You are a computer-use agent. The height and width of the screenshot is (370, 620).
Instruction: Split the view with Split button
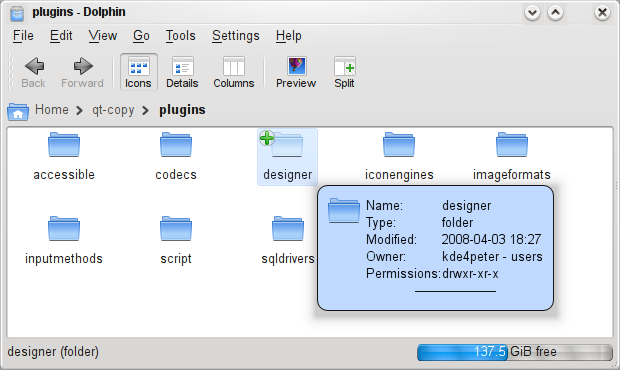click(344, 72)
